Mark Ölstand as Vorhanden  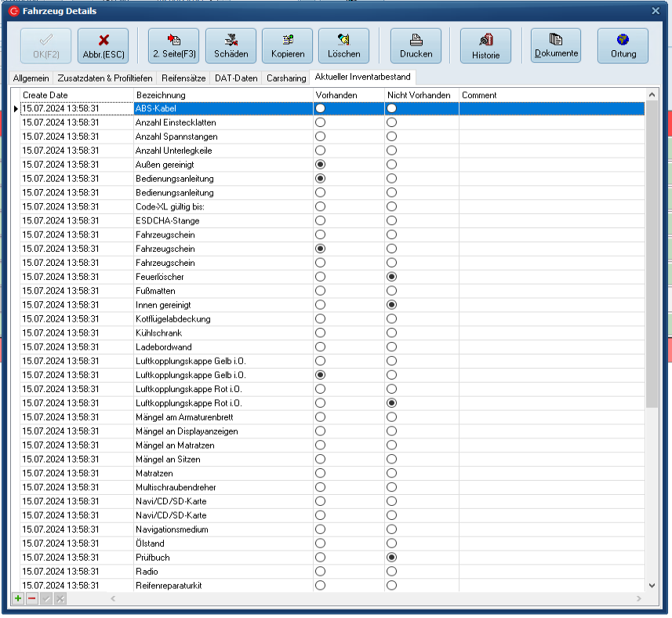[320, 543]
